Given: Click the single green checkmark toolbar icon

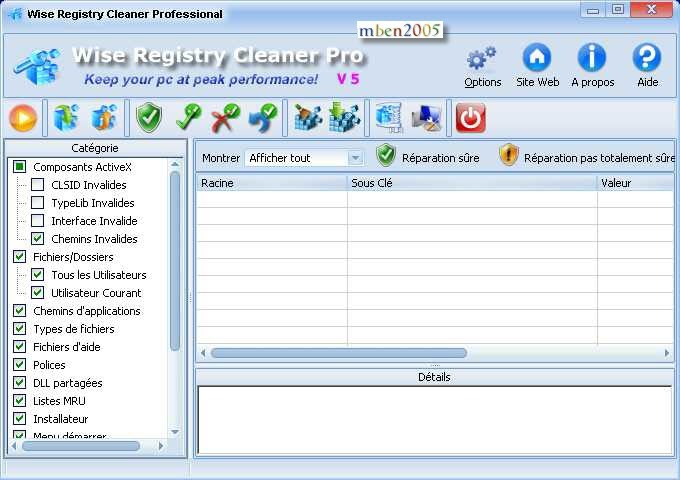Looking at the screenshot, I should tap(188, 118).
